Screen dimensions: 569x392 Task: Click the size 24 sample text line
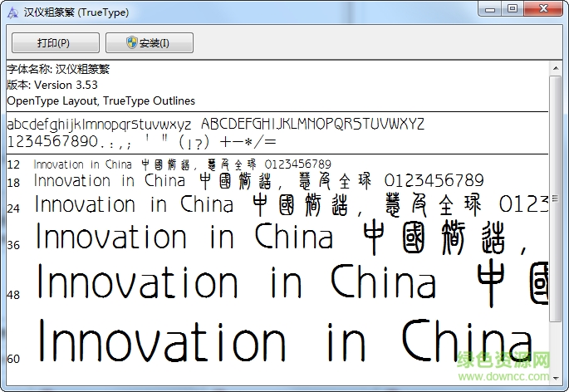point(291,204)
